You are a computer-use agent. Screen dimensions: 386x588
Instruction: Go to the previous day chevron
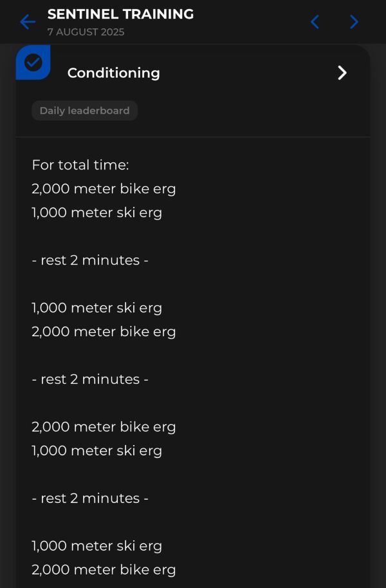(x=315, y=22)
